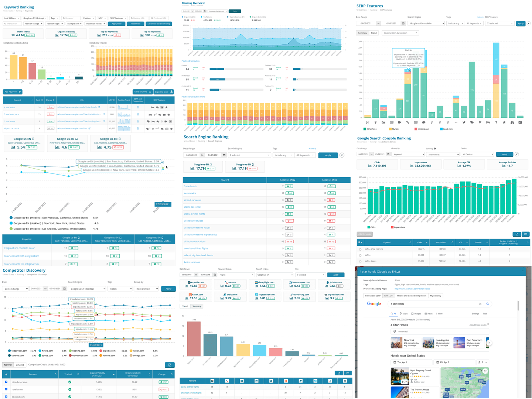Switch to the Raw SERP tab
532x399 pixels.
[x=388, y=296]
